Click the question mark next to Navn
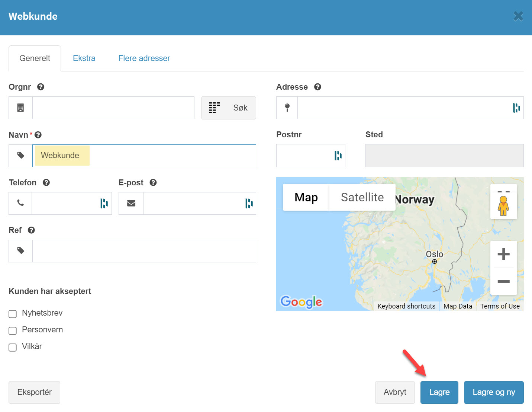 (x=38, y=135)
